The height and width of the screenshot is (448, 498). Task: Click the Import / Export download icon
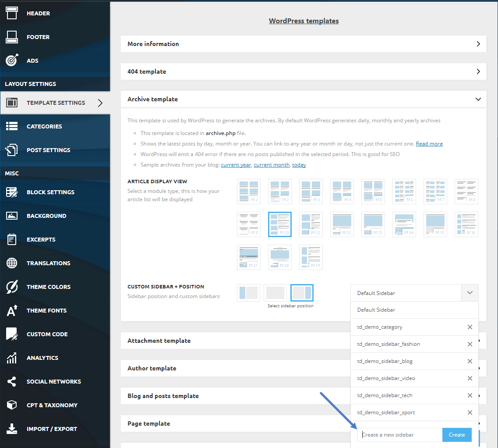(12, 429)
